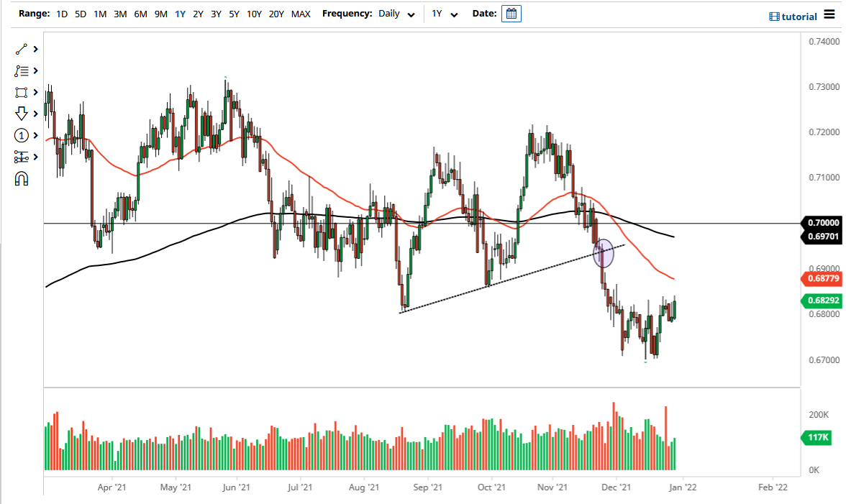Screen dimensions: 846x504
Task: Enable the magnet snap tool
Action: click(21, 178)
